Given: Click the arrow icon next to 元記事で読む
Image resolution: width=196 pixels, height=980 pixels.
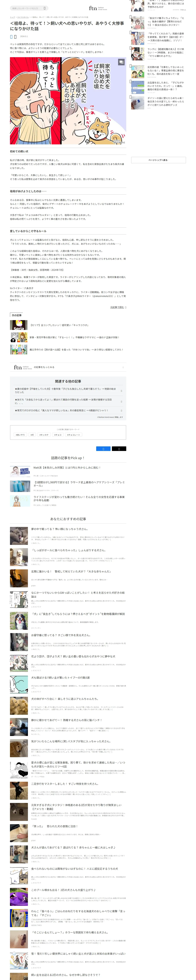Looking at the screenshot, I should 126,307.
